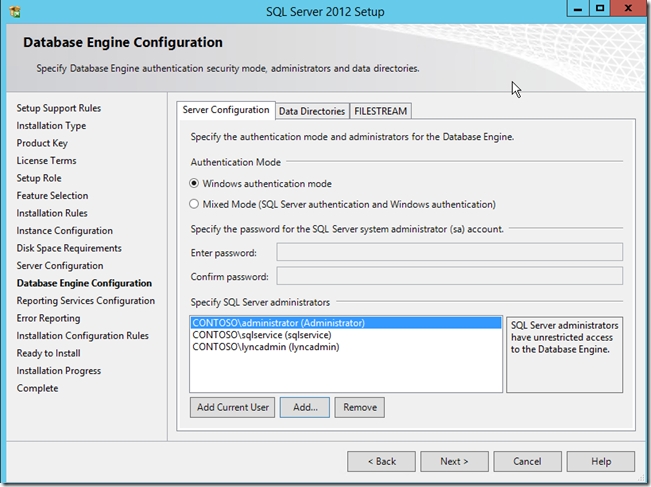The image size is (651, 487).
Task: Click Complete step in sidebar
Action: pos(37,388)
